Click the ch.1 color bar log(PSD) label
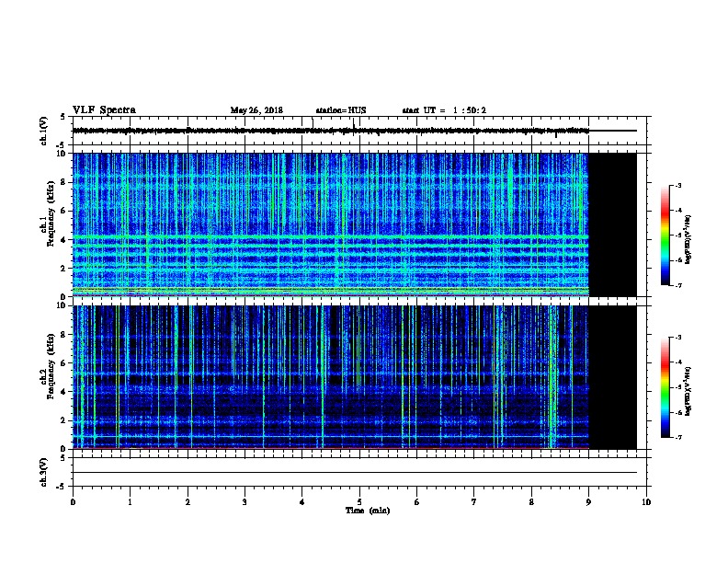The image size is (728, 563). pos(688,240)
